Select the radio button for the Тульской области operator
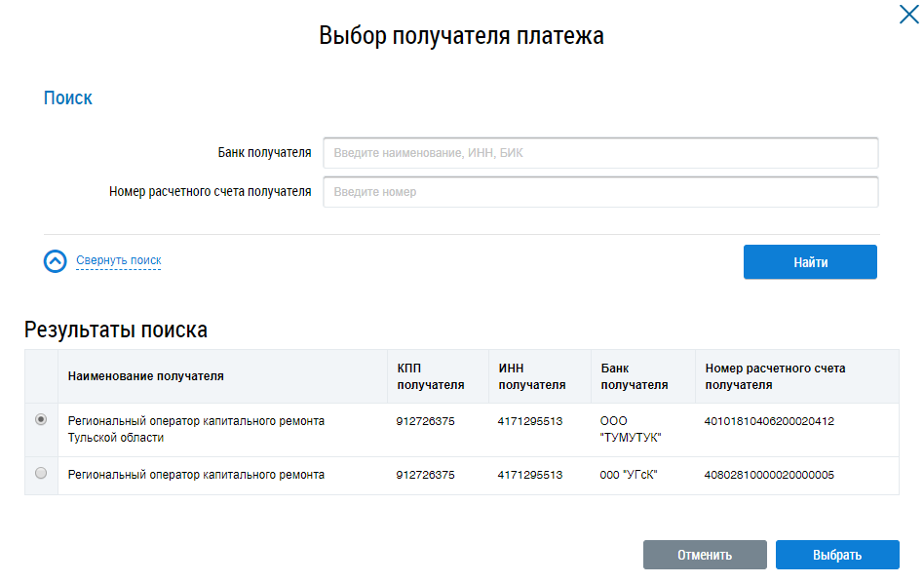This screenshot has width=924, height=583. [41, 420]
